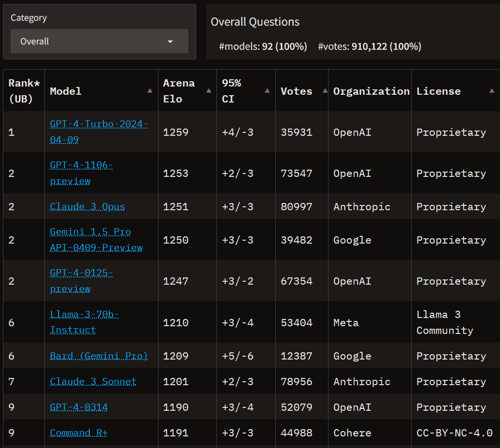Screen dimensions: 500x448
Task: Sort table by 95% CI column arrow
Action: click(267, 91)
